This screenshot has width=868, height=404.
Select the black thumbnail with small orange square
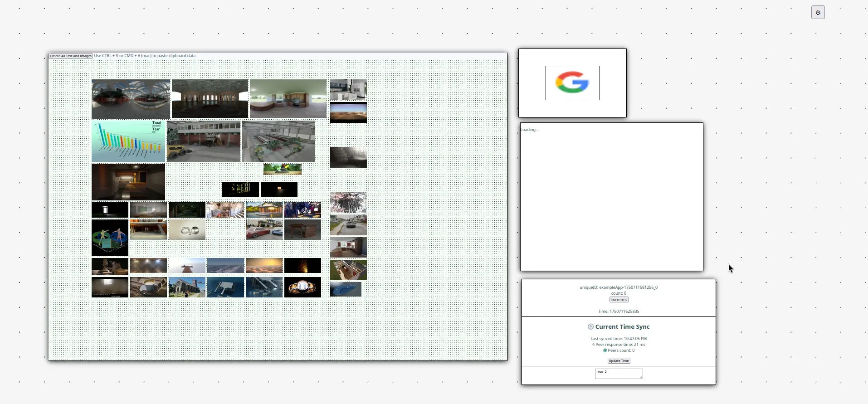279,190
